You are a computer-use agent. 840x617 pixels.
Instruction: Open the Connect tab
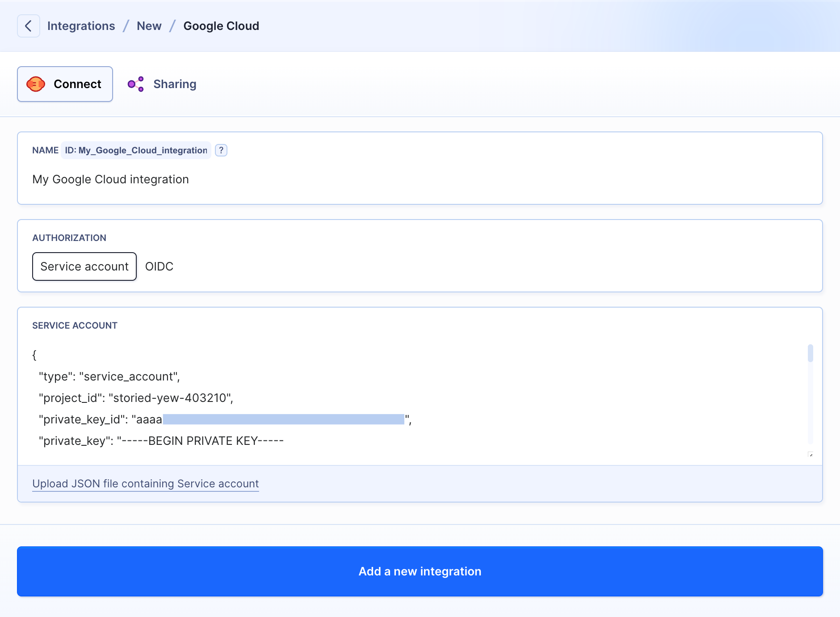coord(65,84)
